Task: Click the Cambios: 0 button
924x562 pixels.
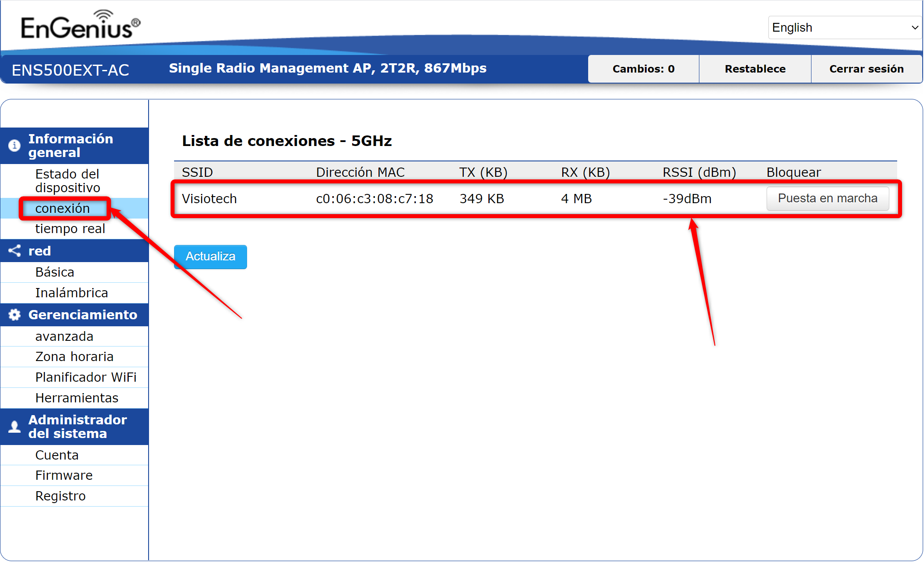Action: (x=644, y=69)
